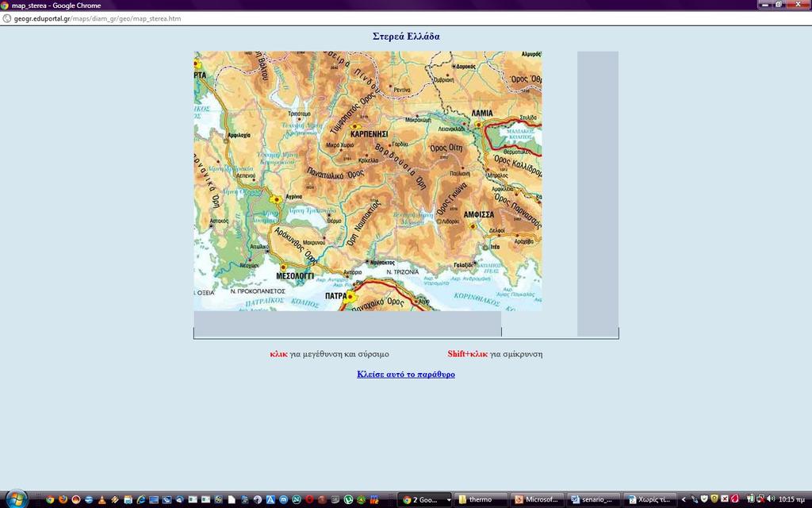Click the address bar URL geogr.eduportal.gr
Screen dimensions: 812x508
pos(98,19)
